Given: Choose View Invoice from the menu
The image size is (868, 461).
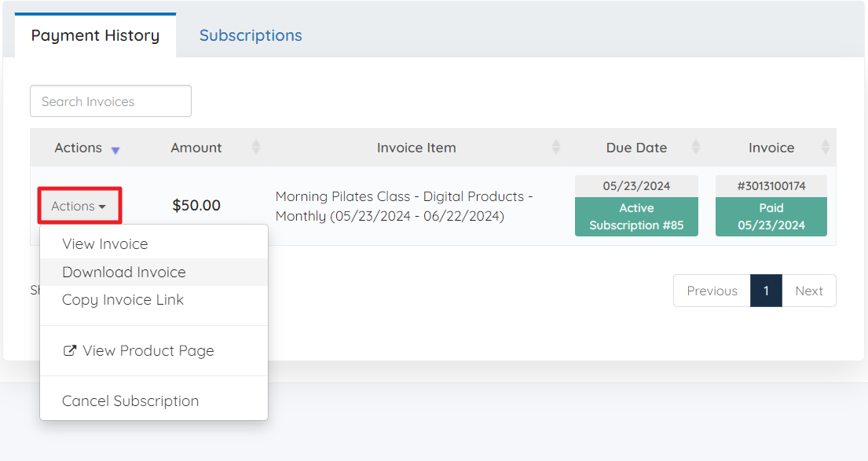Looking at the screenshot, I should (x=104, y=244).
